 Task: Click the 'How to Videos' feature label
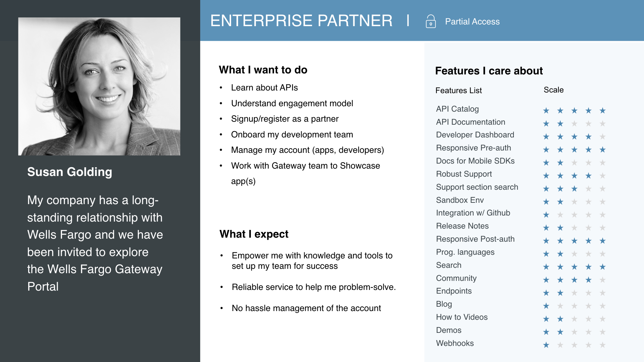point(462,317)
